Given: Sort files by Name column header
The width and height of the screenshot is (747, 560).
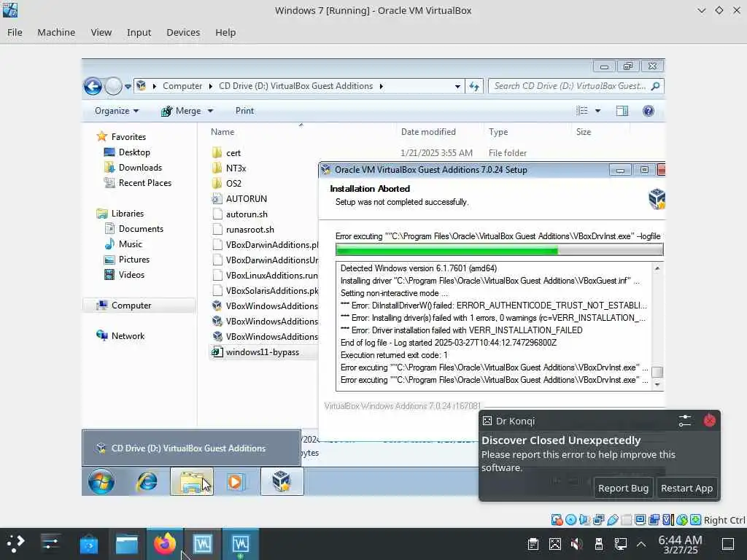Looking at the screenshot, I should (x=222, y=132).
